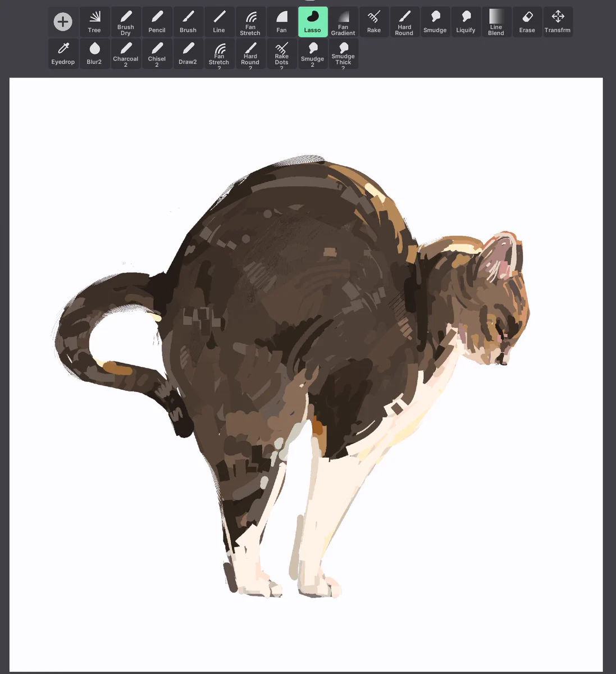Choose the Smudge tool
Image resolution: width=616 pixels, height=674 pixels.
[435, 22]
